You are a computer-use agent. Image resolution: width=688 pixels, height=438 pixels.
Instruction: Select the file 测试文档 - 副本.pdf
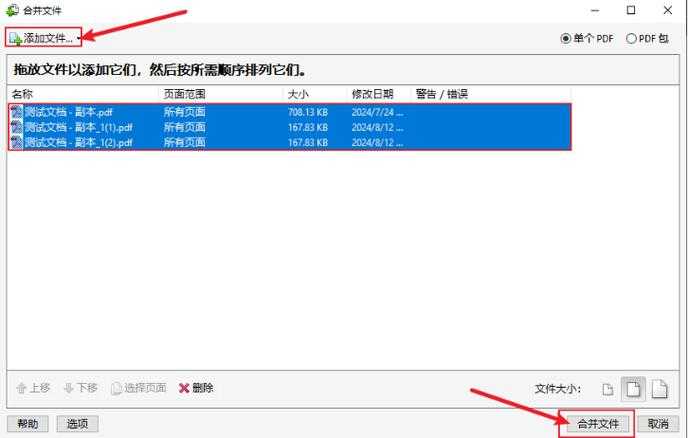click(70, 112)
